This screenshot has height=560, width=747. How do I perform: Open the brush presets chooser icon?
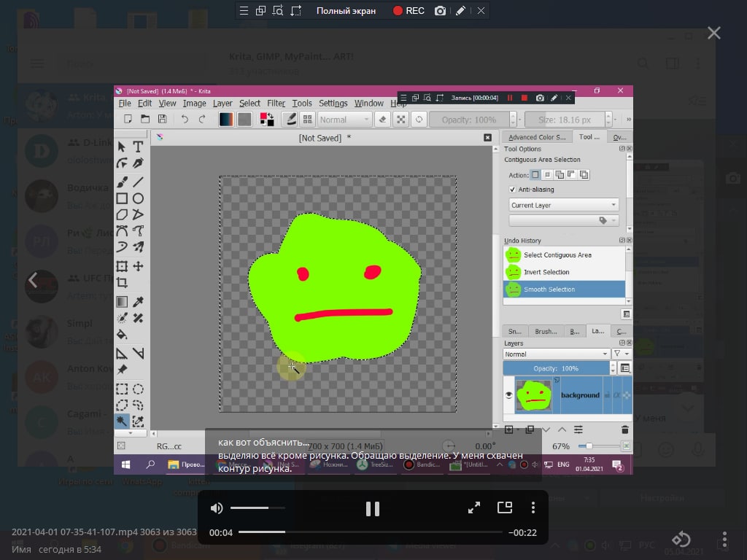click(x=308, y=120)
